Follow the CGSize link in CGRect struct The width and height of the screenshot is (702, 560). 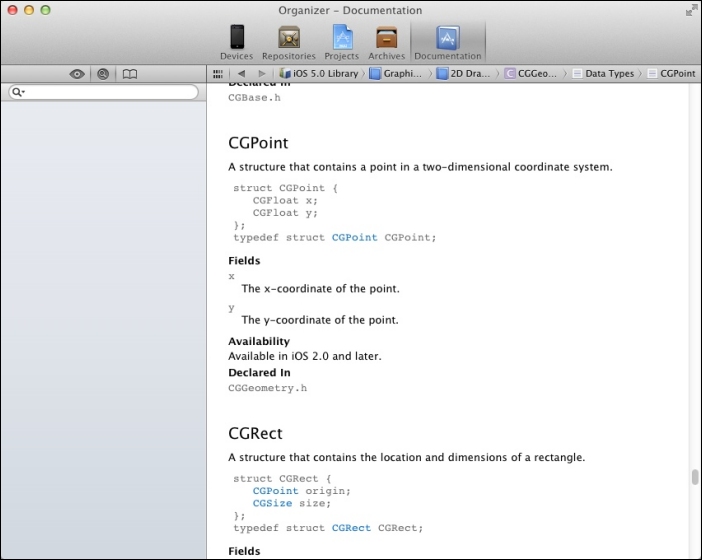click(x=272, y=504)
